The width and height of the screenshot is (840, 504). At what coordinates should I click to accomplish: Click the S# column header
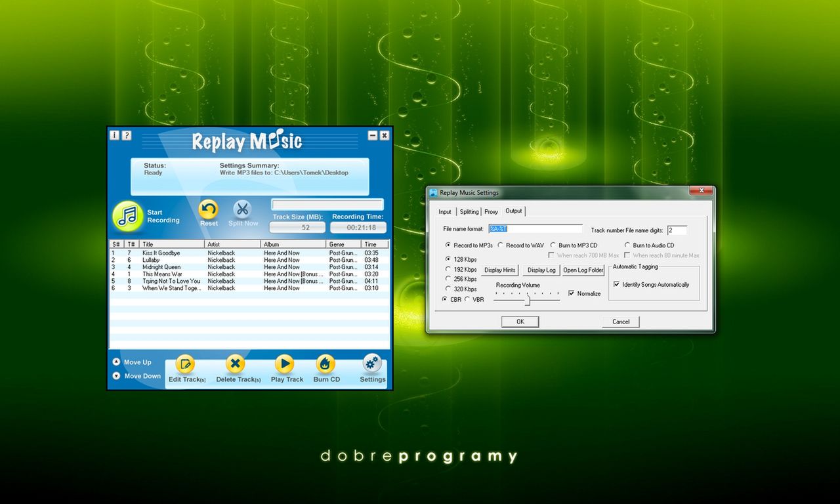pos(117,244)
